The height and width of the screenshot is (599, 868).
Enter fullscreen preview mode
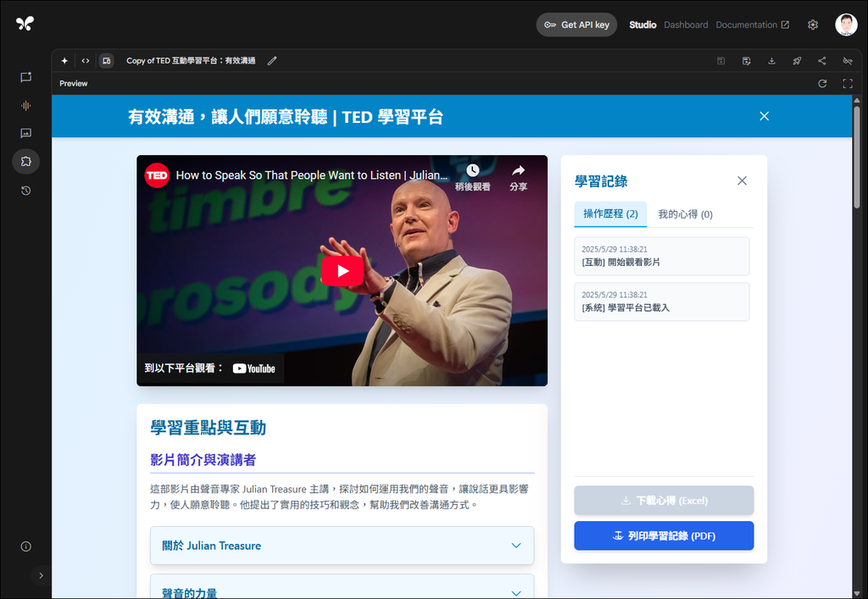(x=848, y=84)
